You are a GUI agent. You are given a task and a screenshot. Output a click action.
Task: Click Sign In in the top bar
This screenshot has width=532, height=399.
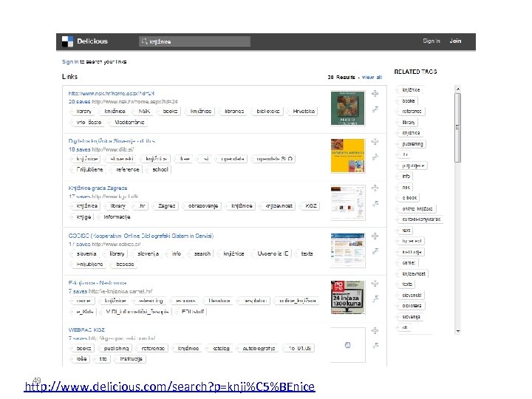pyautogui.click(x=432, y=41)
